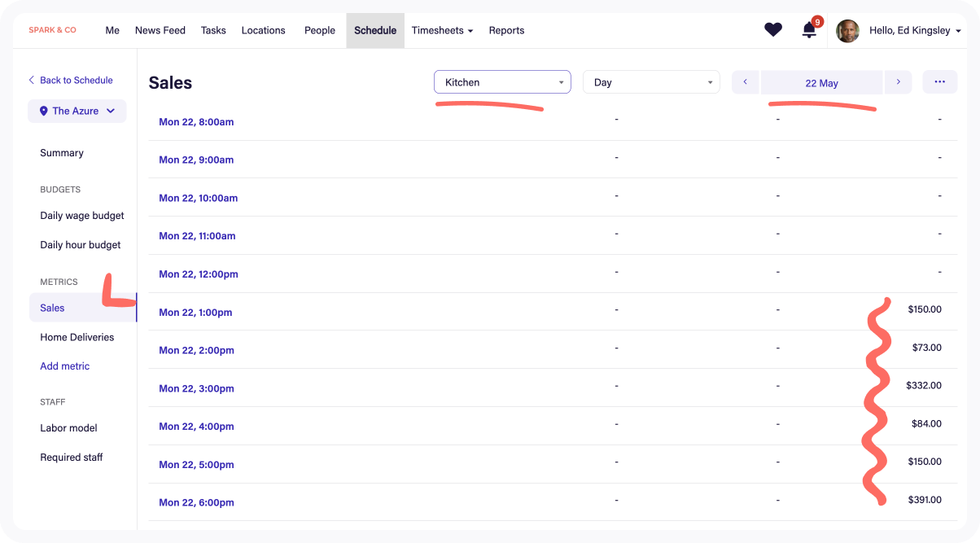
Task: Open the Day view dropdown
Action: tap(651, 81)
